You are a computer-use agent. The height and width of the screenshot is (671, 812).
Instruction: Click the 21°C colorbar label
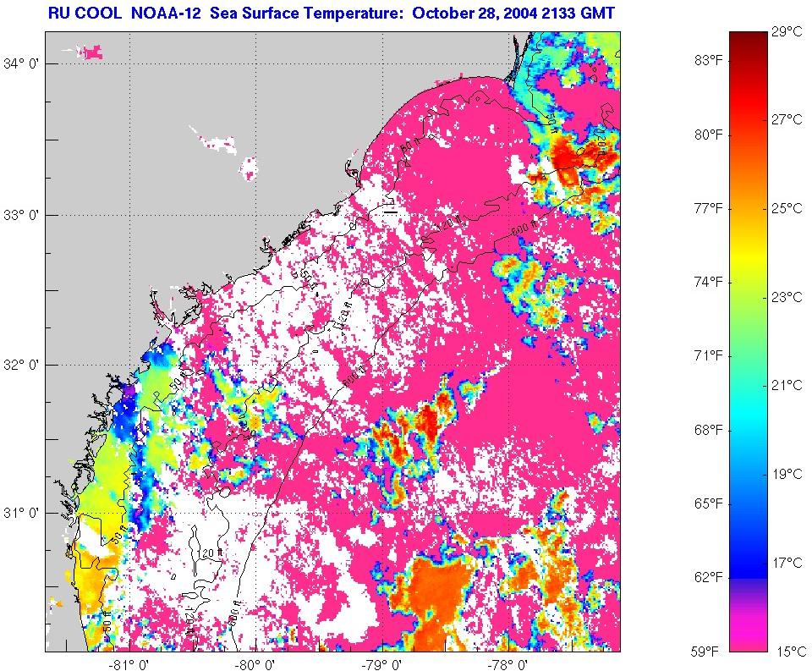pos(787,385)
